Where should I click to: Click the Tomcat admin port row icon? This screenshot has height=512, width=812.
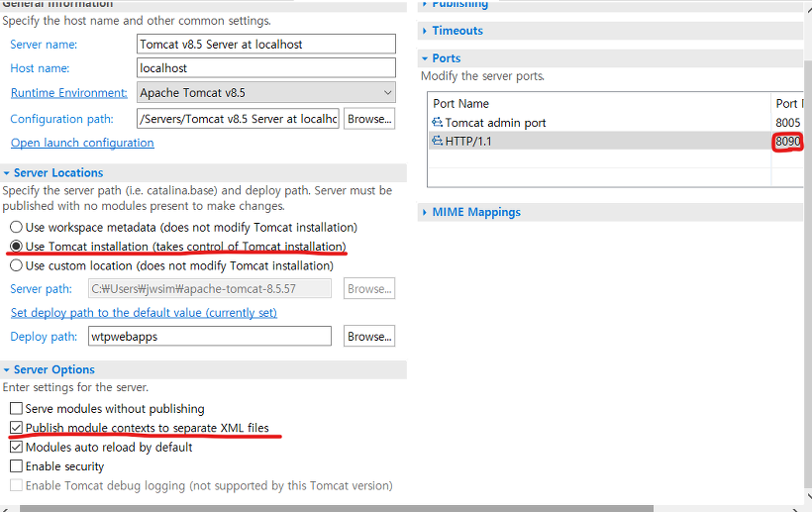click(438, 122)
